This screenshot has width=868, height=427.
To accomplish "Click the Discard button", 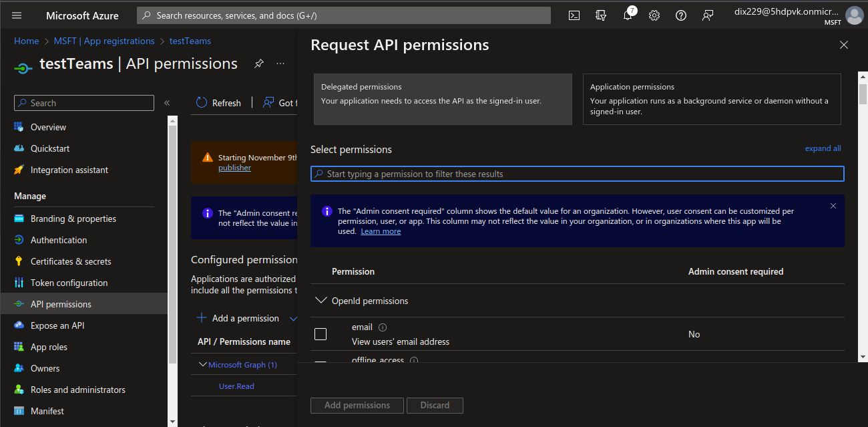I will coord(435,405).
